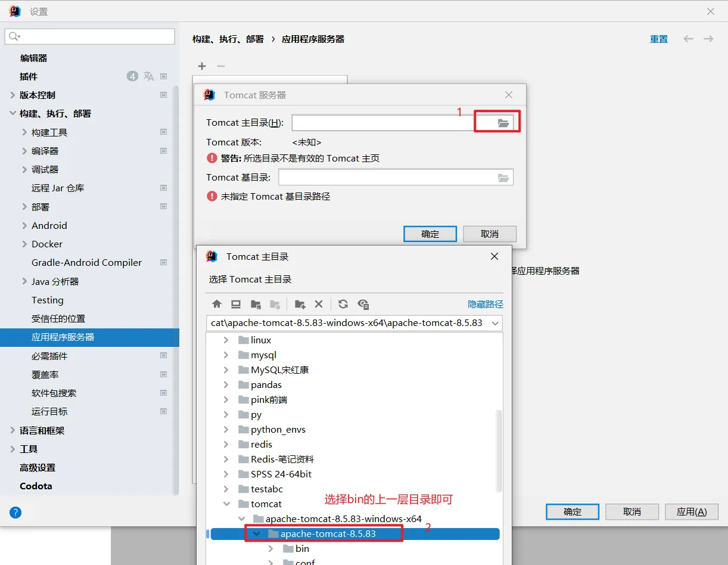728x565 pixels.
Task: Click the add (+) server button
Action: 202,66
